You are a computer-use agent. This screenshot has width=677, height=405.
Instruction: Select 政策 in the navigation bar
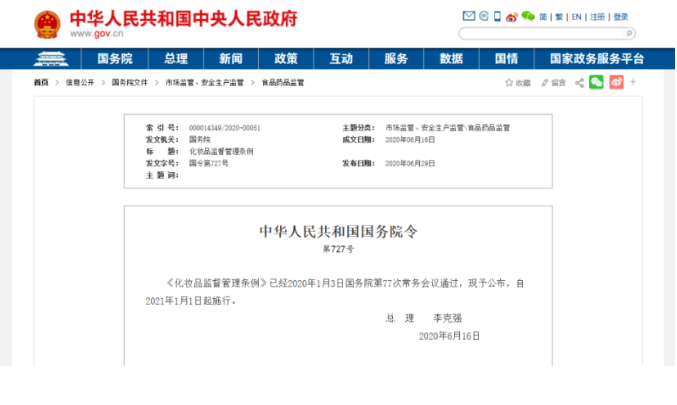(286, 59)
